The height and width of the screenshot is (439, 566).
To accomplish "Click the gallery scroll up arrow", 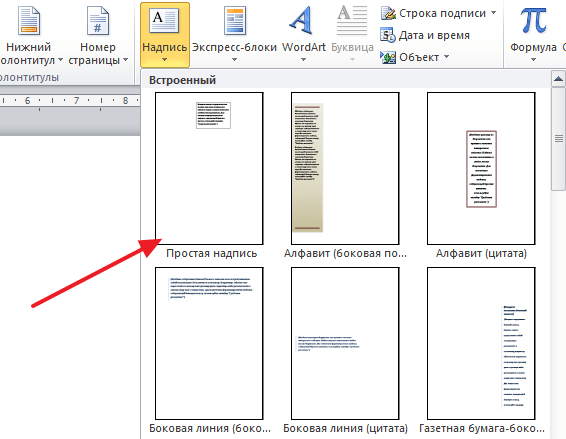I will [558, 79].
